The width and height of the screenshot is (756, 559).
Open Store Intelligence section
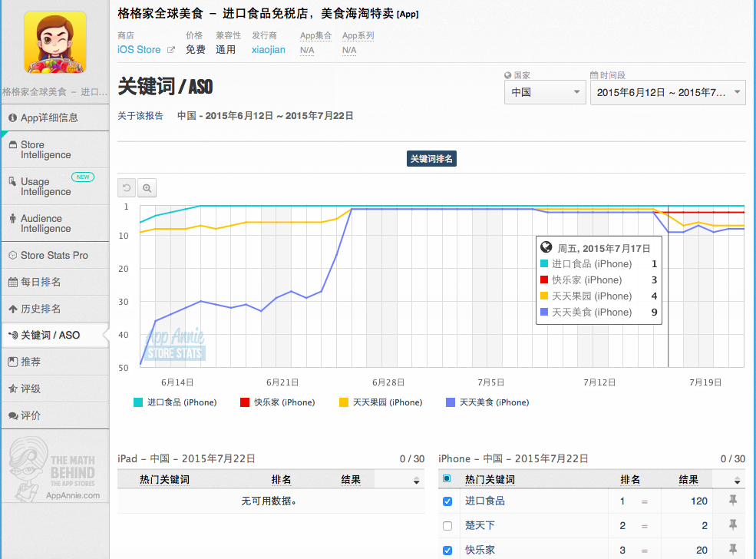(55, 150)
